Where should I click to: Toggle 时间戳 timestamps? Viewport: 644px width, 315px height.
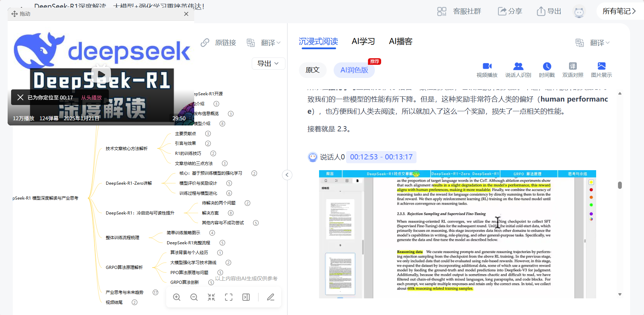point(547,70)
